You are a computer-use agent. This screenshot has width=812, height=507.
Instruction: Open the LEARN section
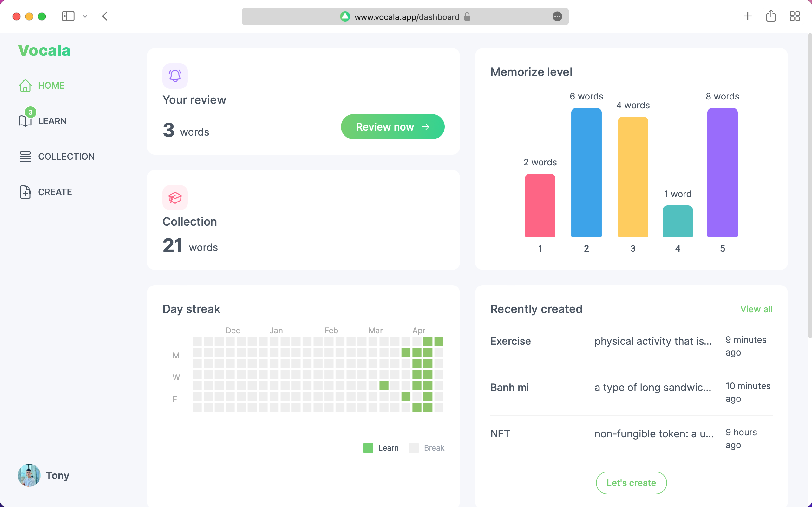(x=52, y=121)
